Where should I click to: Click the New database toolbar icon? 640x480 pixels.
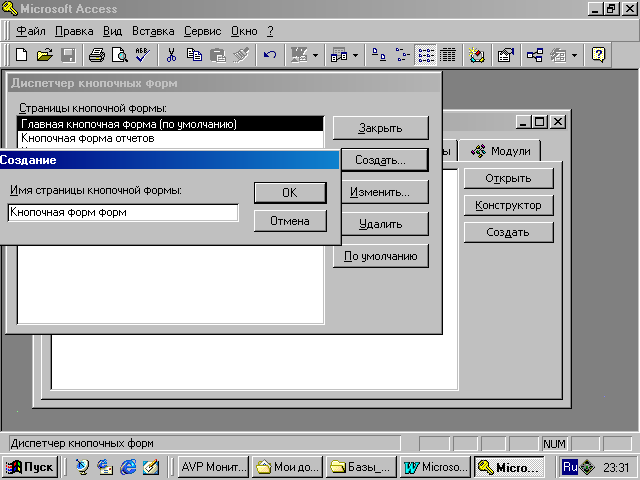[x=21, y=54]
